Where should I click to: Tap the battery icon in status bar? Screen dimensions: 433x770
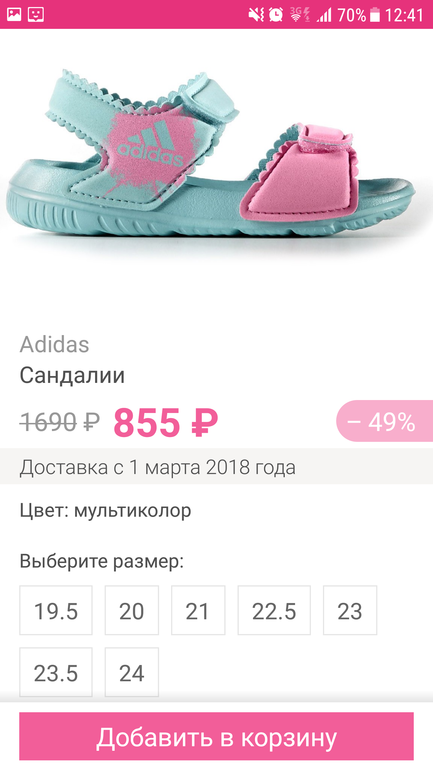pyautogui.click(x=375, y=15)
